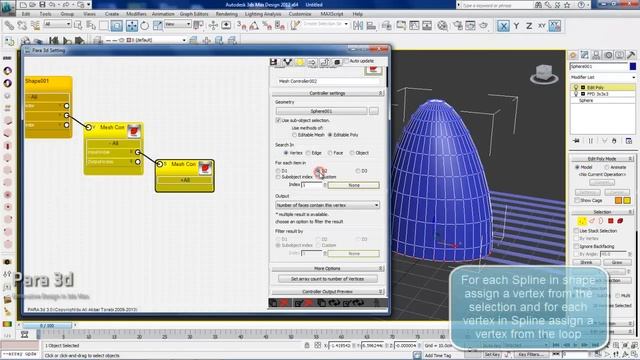Toggle the Window/Crossing selection icon
Image resolution: width=640 pixels, height=360 pixels.
click(x=117, y=26)
